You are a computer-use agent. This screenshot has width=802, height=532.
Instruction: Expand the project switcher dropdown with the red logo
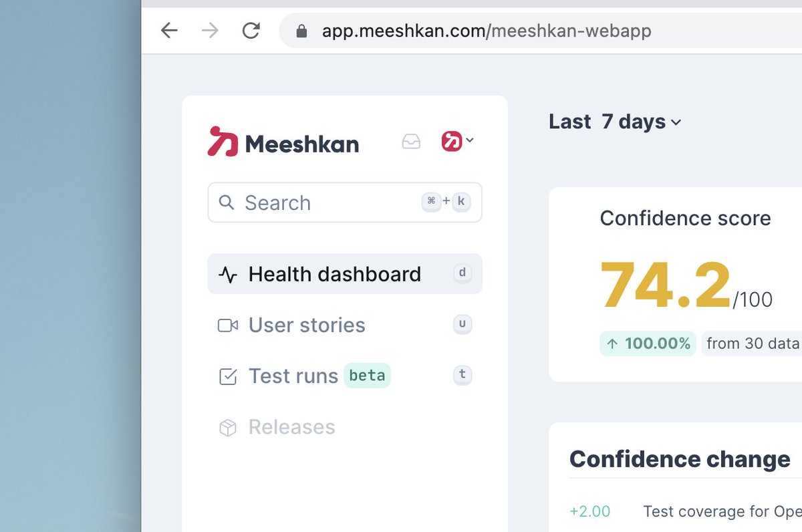[x=457, y=141]
